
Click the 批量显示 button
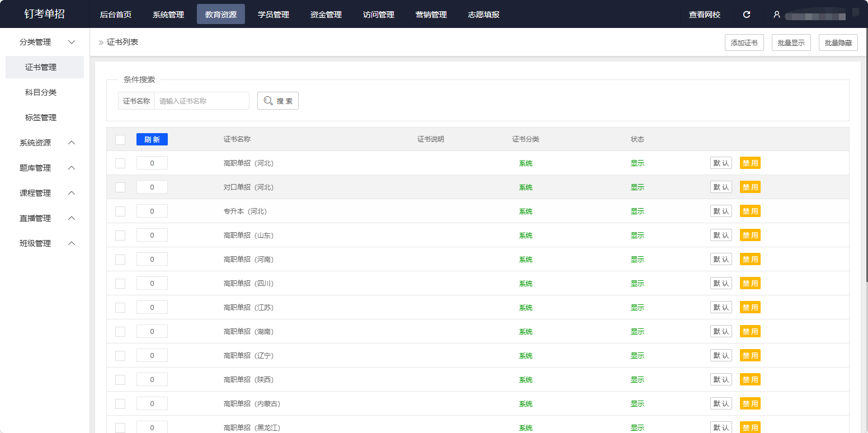click(x=791, y=43)
